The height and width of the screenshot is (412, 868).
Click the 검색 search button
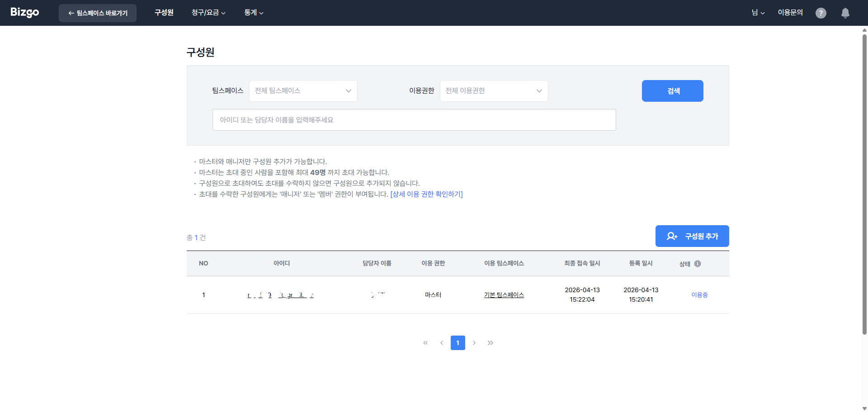point(672,90)
